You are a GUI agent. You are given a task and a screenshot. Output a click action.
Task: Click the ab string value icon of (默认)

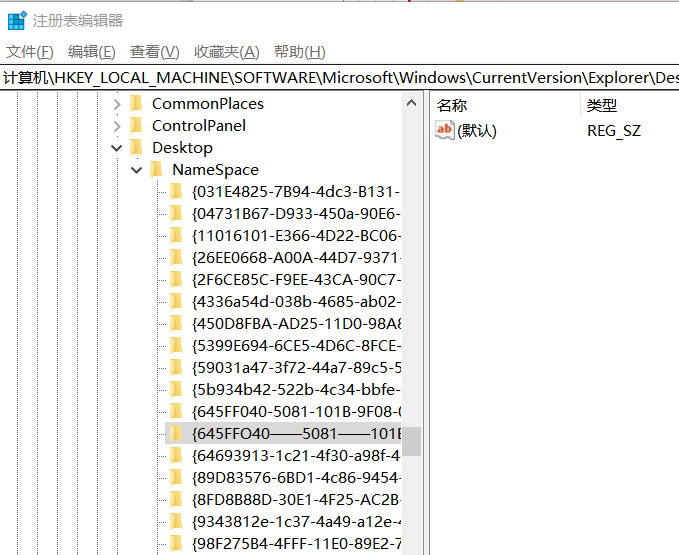pyautogui.click(x=444, y=130)
